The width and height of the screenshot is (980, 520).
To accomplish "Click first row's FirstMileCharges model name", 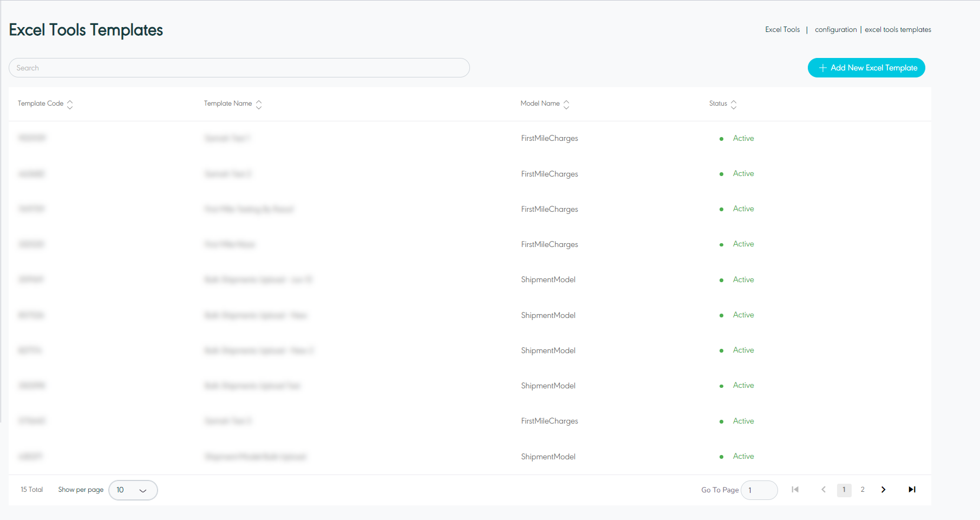I will (x=549, y=138).
